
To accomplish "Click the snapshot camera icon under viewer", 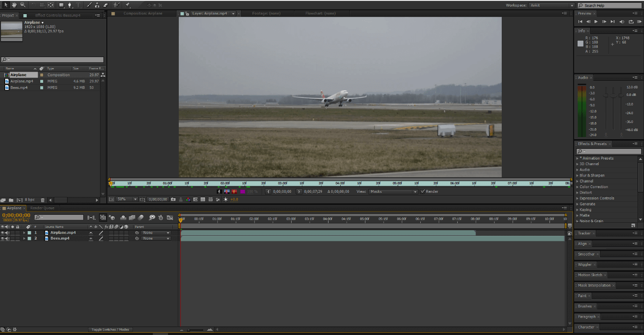I will point(173,199).
